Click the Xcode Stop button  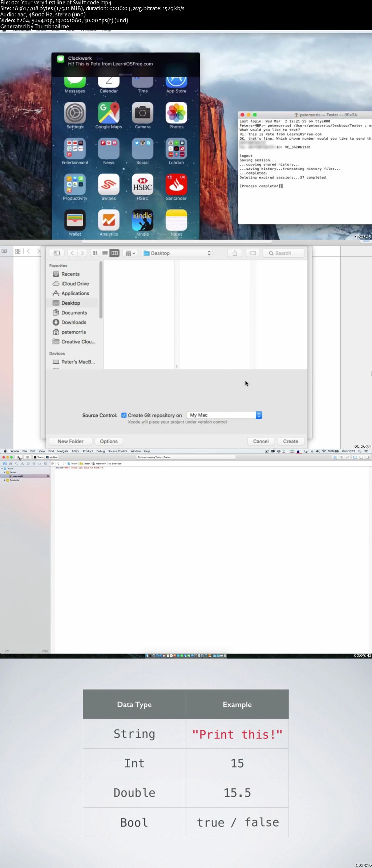(x=27, y=457)
